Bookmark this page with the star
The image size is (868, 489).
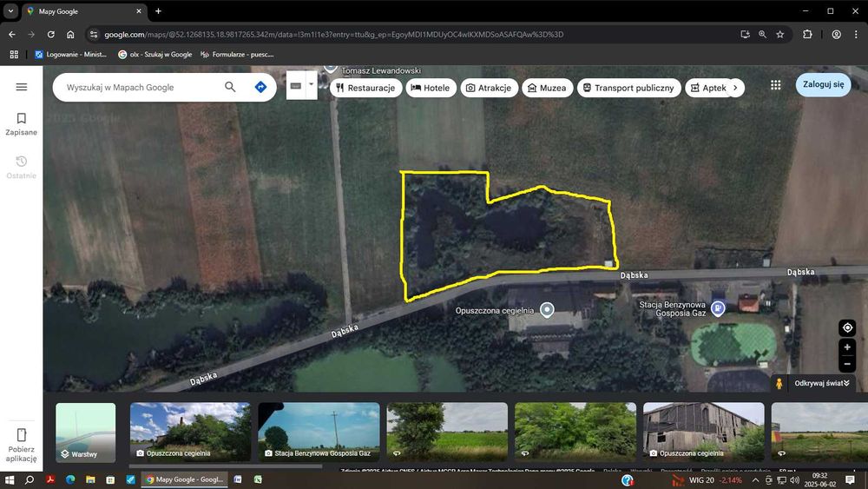tap(780, 35)
